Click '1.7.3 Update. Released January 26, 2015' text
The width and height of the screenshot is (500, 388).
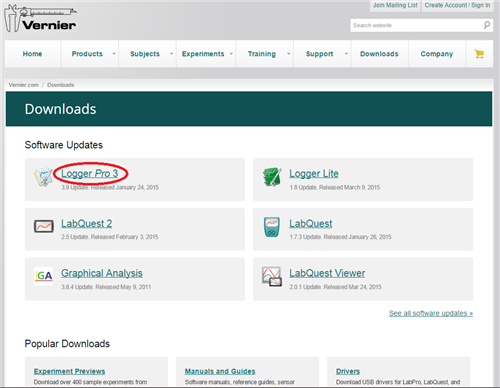(x=340, y=237)
